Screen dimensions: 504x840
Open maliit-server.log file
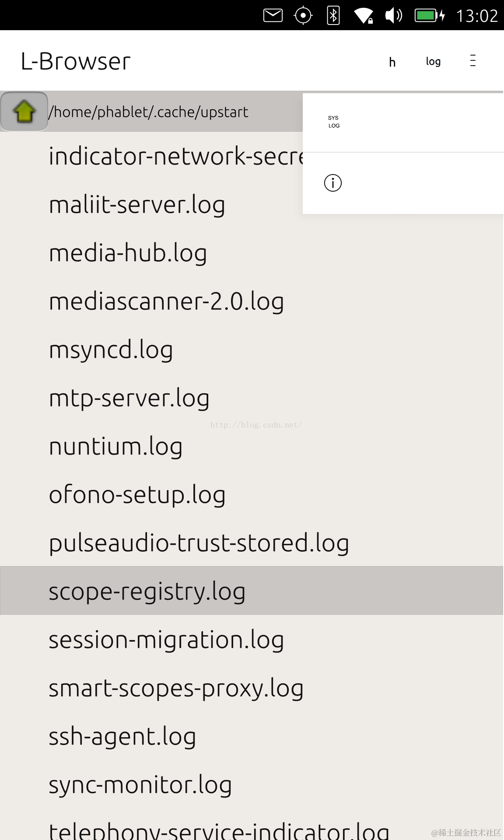(137, 205)
